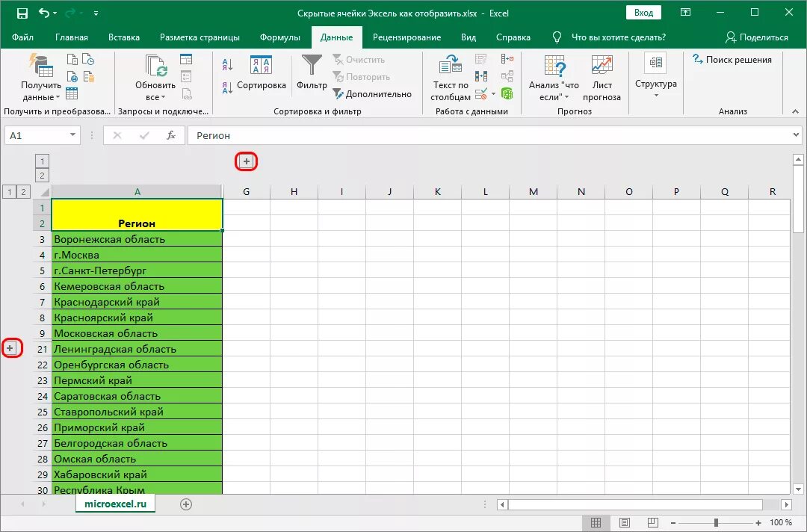The height and width of the screenshot is (532, 807).
Task: Expand the hidden columns with plus above column G
Action: [247, 161]
